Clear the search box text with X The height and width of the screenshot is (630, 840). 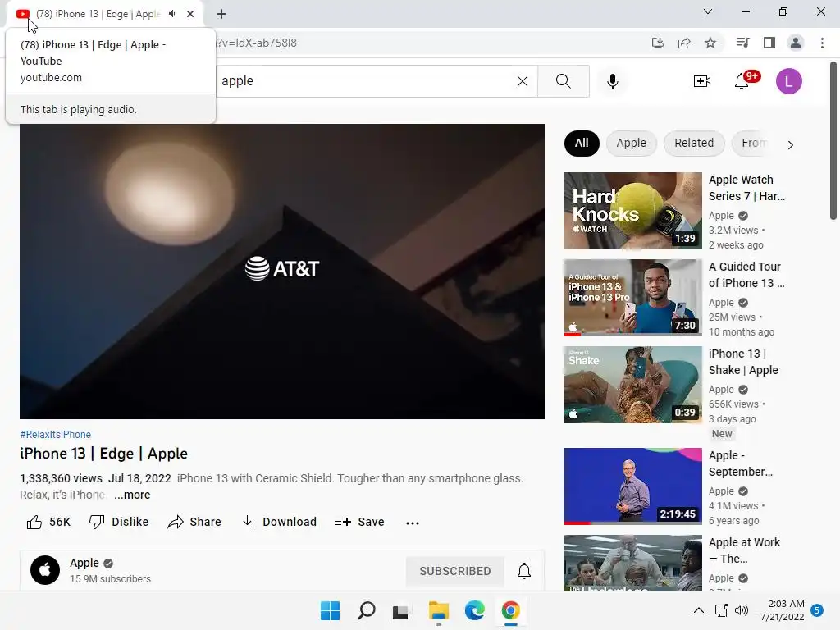pos(523,81)
